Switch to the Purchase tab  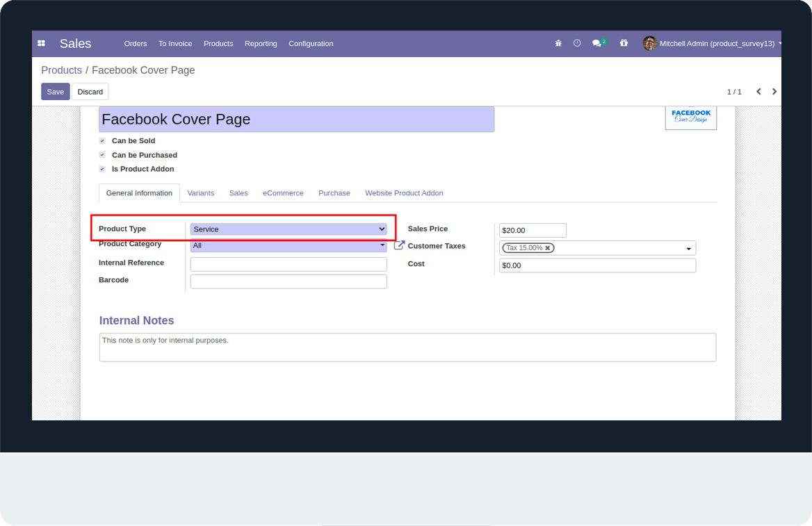[334, 193]
